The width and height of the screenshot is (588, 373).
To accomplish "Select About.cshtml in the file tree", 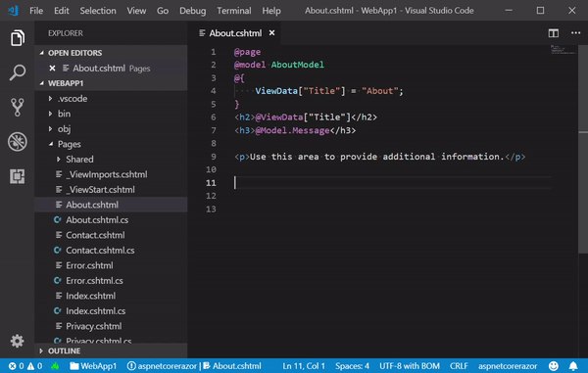I will click(112, 205).
